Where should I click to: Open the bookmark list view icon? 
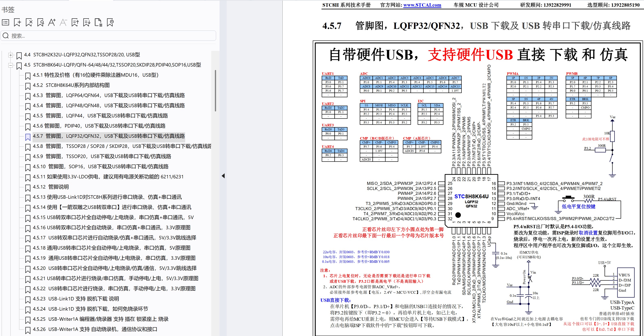[x=5, y=23]
